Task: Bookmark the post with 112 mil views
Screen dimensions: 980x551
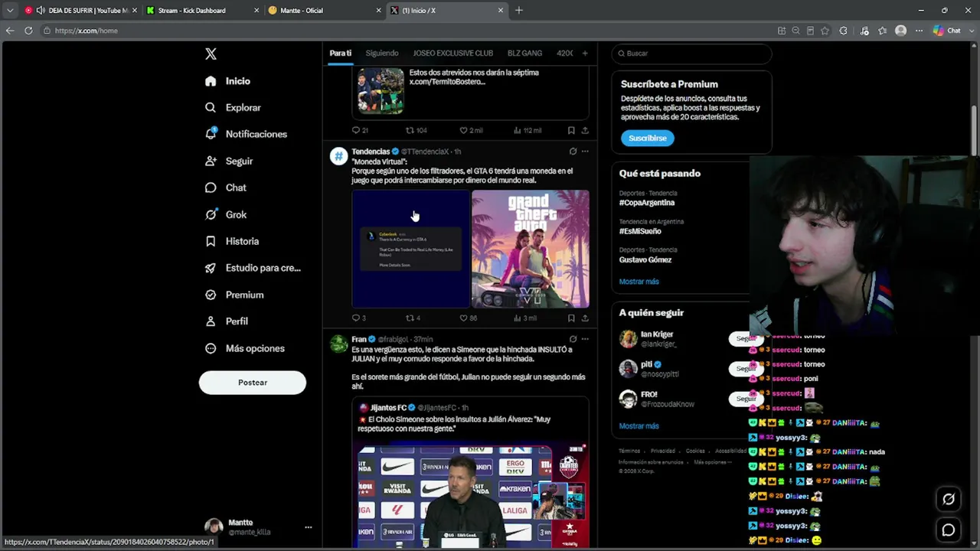Action: pos(571,130)
